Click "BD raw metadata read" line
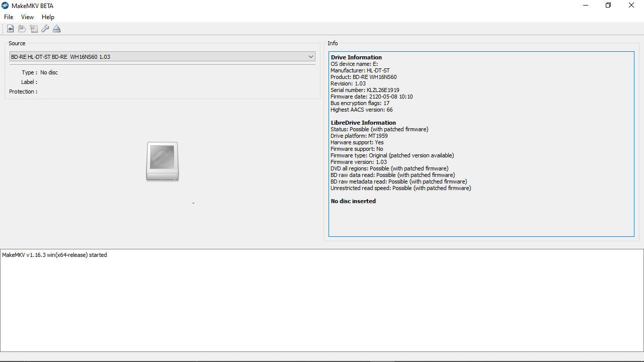 click(x=399, y=182)
